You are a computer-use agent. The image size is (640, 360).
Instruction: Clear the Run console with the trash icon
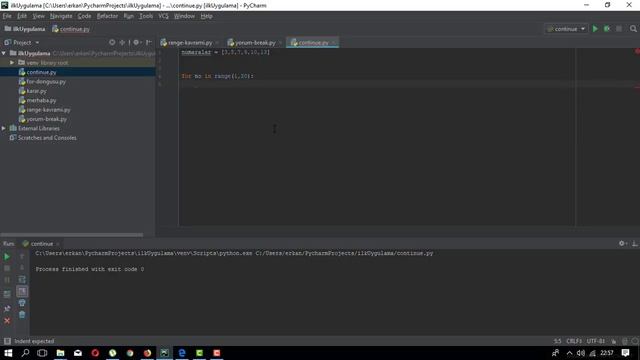(x=22, y=315)
